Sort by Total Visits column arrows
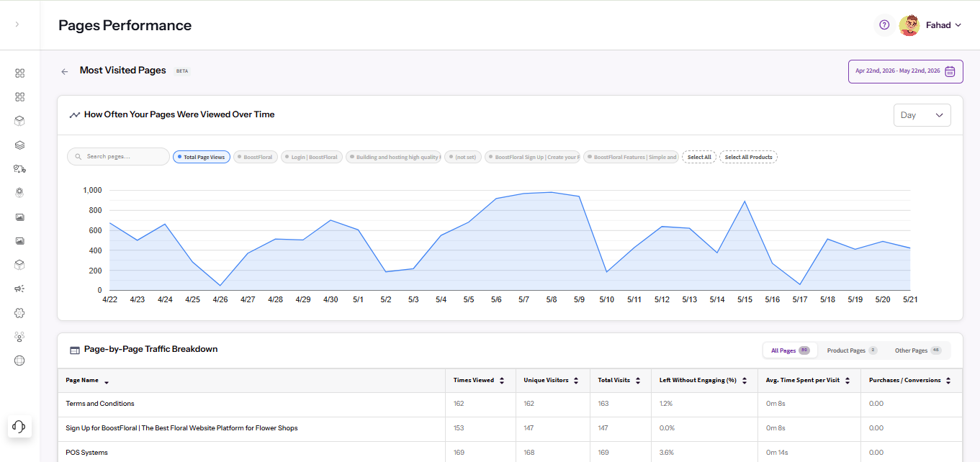 (x=638, y=381)
